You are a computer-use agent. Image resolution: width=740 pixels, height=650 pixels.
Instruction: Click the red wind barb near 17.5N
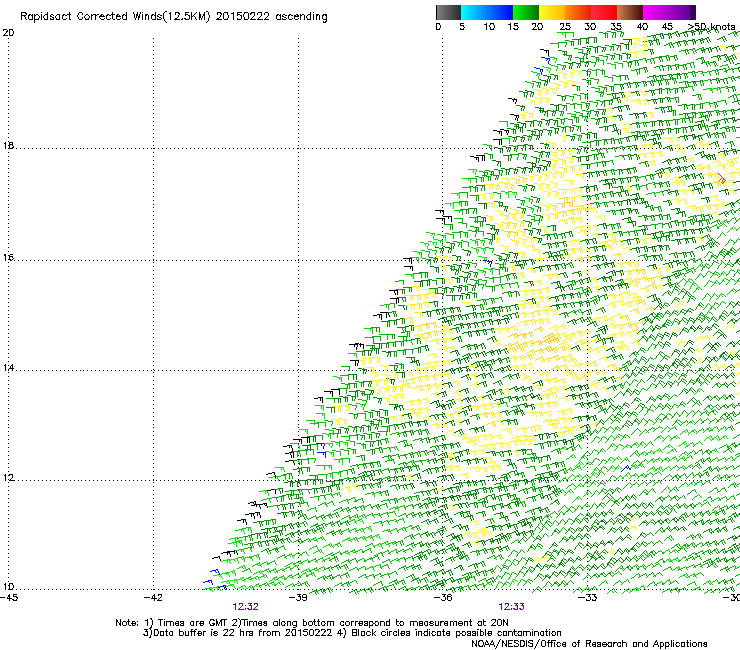coord(721,179)
